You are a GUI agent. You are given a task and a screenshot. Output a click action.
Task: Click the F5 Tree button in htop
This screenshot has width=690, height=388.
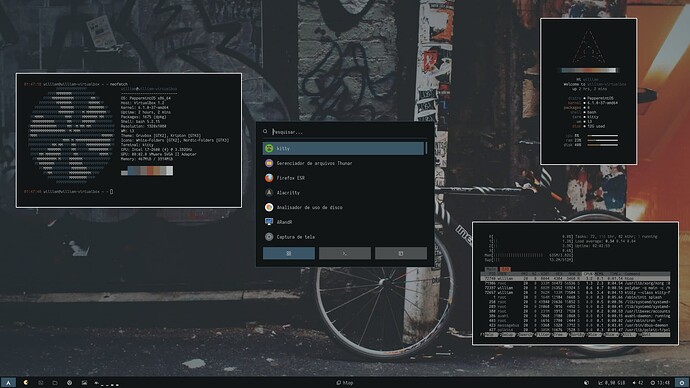(559, 335)
